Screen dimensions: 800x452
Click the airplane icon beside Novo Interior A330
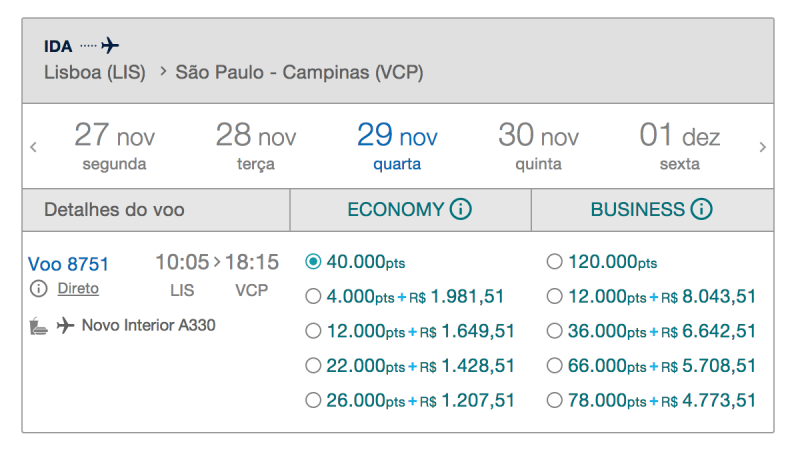click(x=65, y=325)
